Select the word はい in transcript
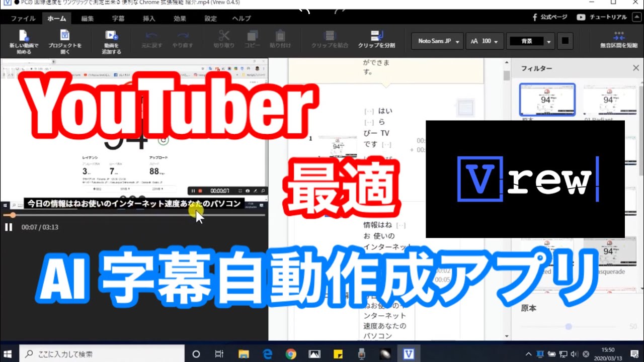 point(385,111)
